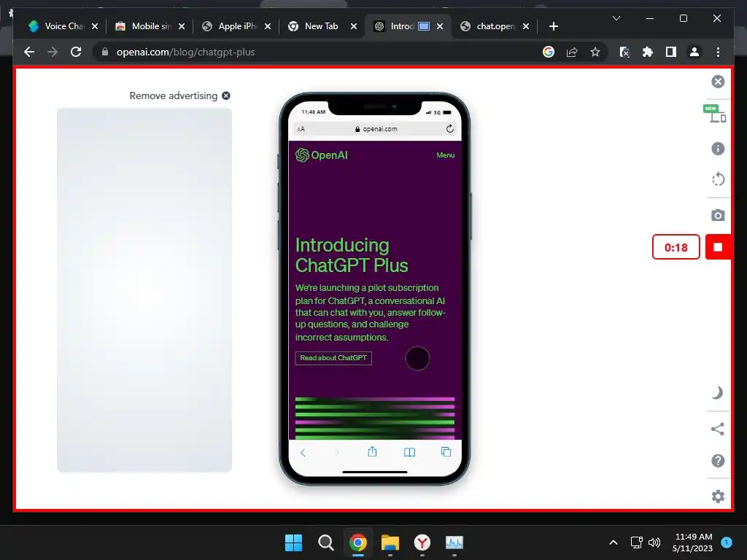747x560 pixels.
Task: Open the Chrome three-dot menu
Action: [x=718, y=52]
